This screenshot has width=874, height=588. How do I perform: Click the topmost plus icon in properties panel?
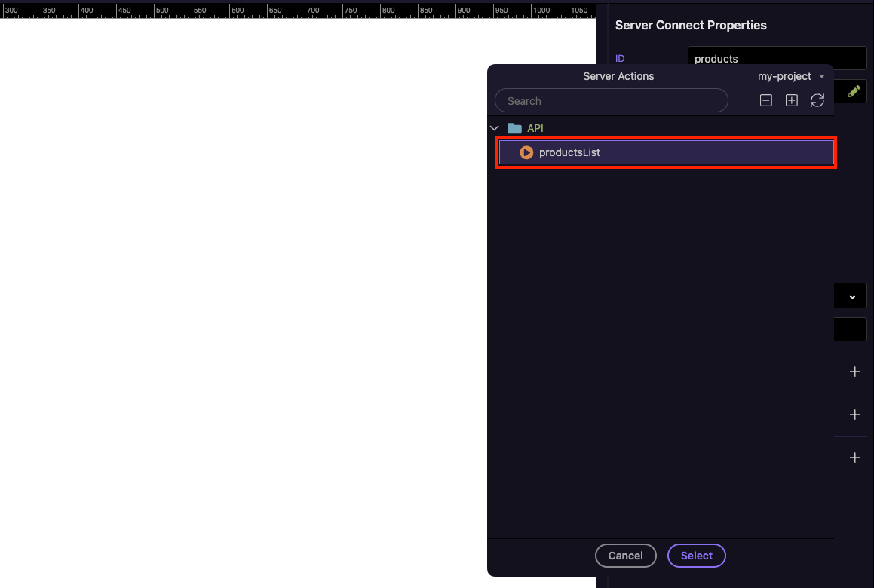[854, 372]
